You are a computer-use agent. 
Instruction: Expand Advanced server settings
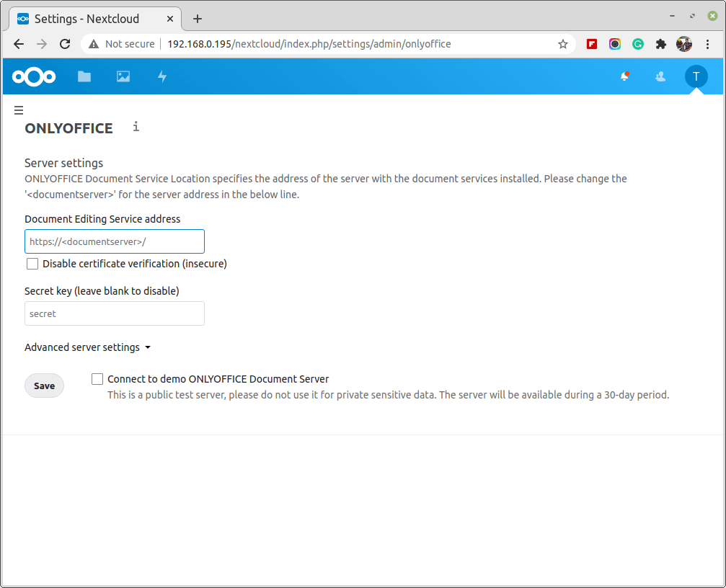(x=87, y=347)
